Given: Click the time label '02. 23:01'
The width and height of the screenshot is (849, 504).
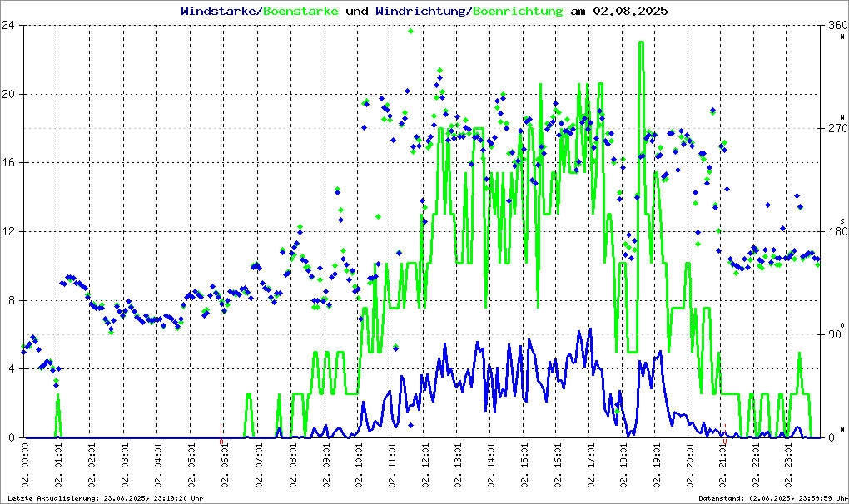Looking at the screenshot, I should click(788, 466).
